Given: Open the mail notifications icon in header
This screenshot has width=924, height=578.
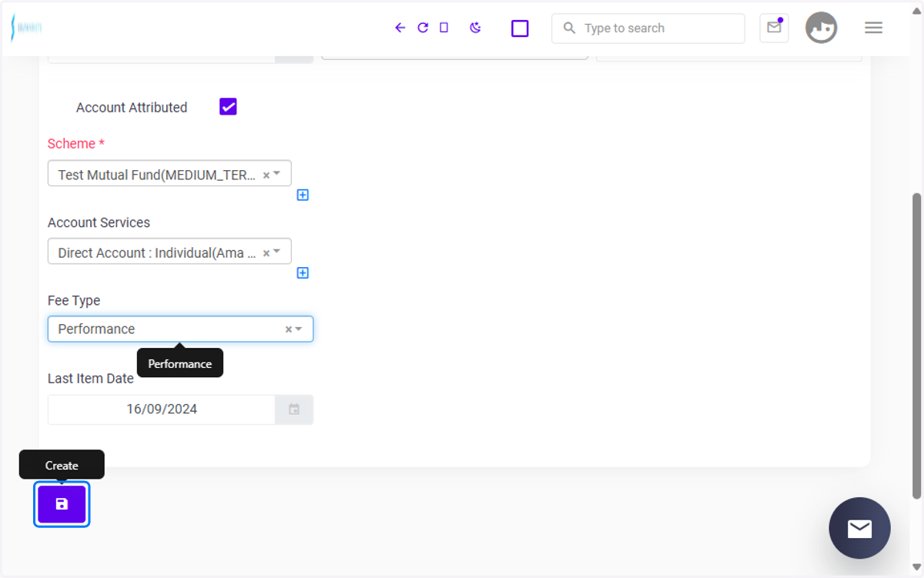Looking at the screenshot, I should (x=774, y=28).
